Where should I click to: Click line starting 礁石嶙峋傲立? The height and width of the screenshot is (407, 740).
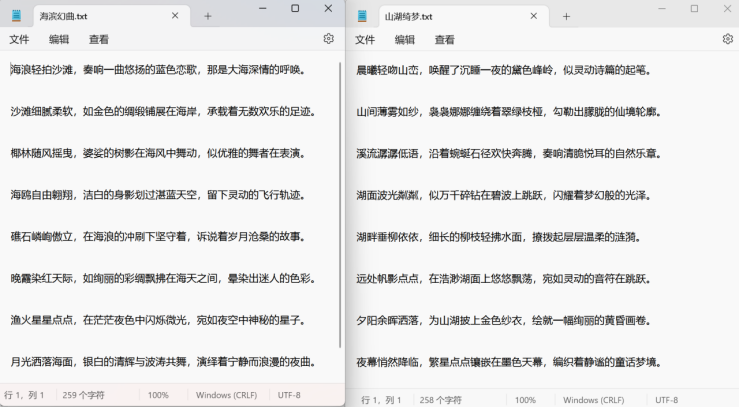point(160,236)
